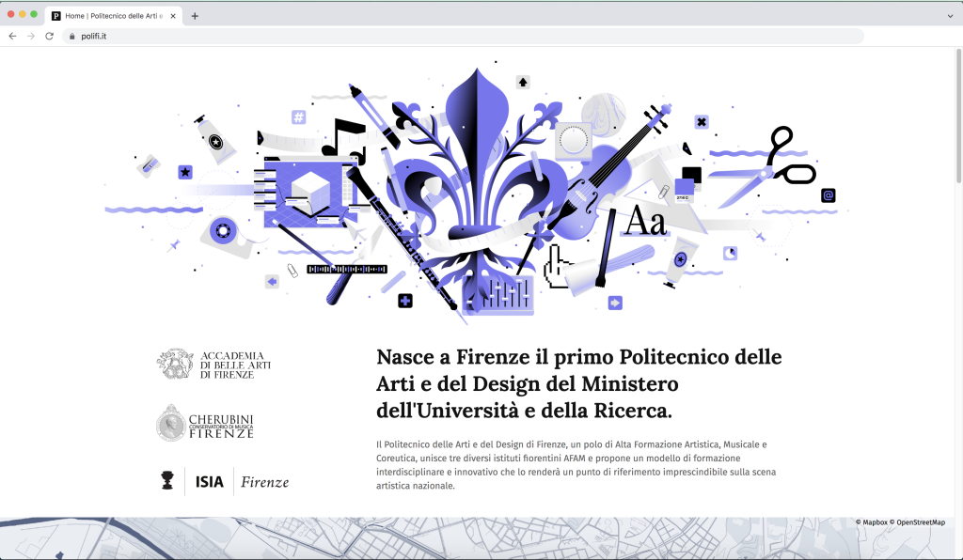Click the padlock security icon in address bar
This screenshot has width=963, height=560.
(x=71, y=36)
